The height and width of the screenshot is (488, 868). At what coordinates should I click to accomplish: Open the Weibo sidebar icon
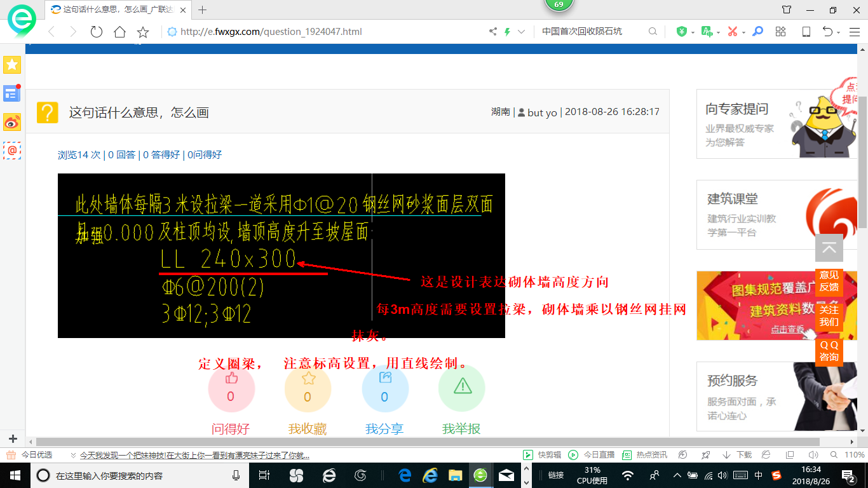[x=12, y=122]
